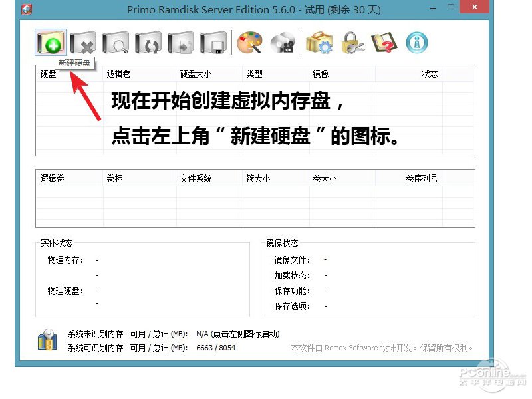Click the license lock-and-keys icon
The height and width of the screenshot is (399, 532).
[x=352, y=41]
